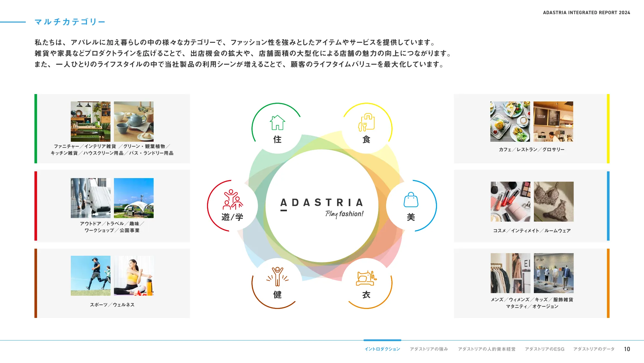Open the アダストリアのデータ tab
Viewport: 644px width, 363px height.
click(x=594, y=349)
